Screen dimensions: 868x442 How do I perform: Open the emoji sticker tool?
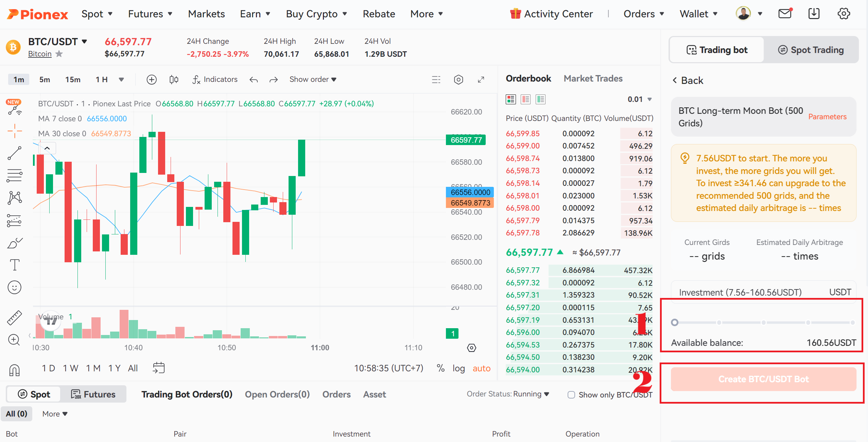coord(15,287)
